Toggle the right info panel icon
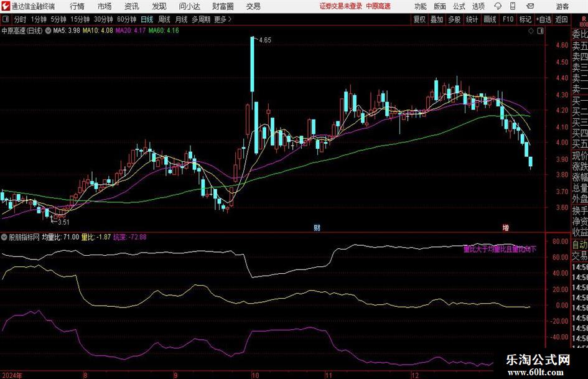Viewport: 588px width, 379px height. (x=540, y=31)
